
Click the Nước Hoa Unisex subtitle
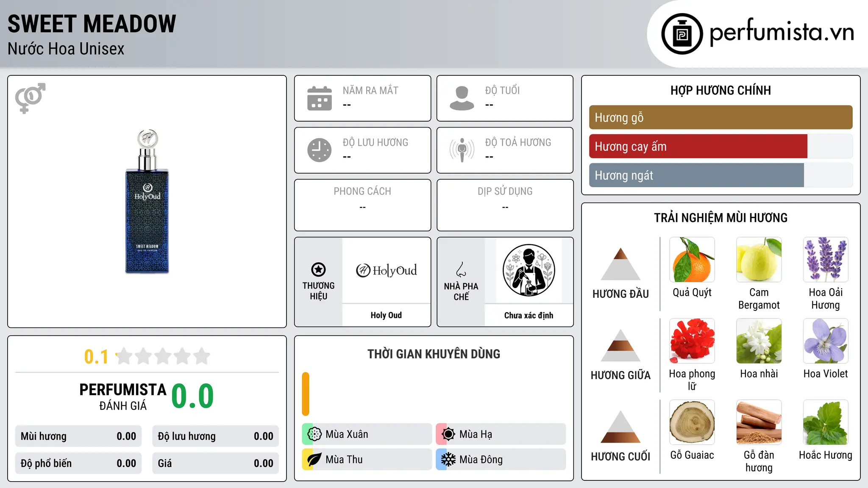66,49
